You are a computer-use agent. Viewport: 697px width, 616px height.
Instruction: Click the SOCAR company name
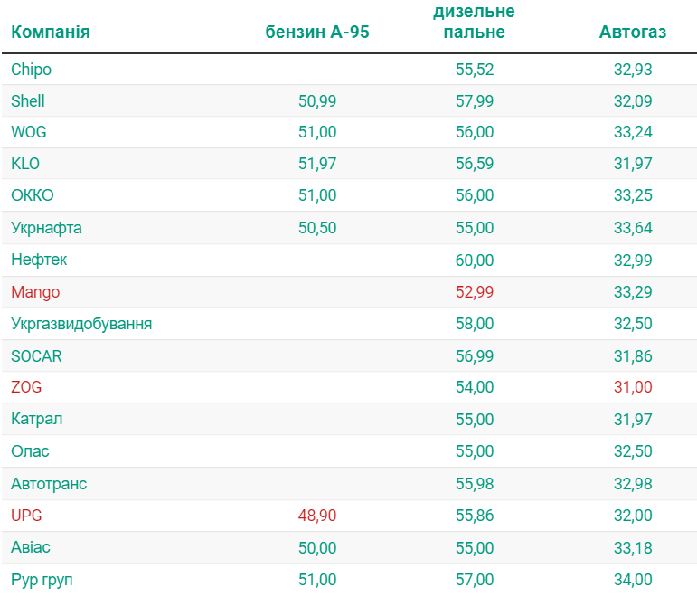[36, 356]
